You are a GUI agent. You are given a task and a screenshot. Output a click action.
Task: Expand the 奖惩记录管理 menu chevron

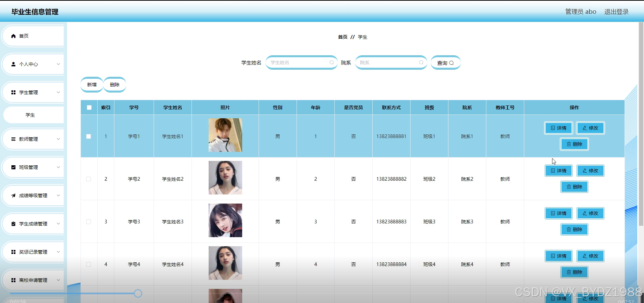(x=58, y=252)
